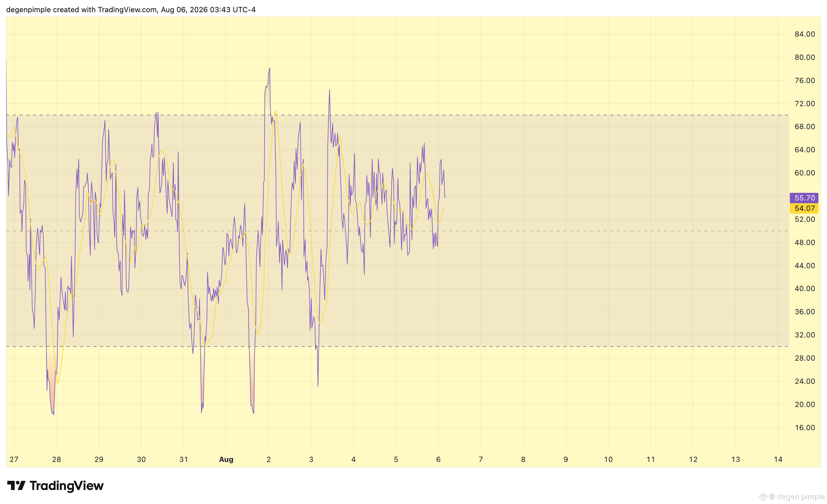Image resolution: width=827 pixels, height=504 pixels.
Task: Select date 7 on the time axis
Action: tap(481, 459)
